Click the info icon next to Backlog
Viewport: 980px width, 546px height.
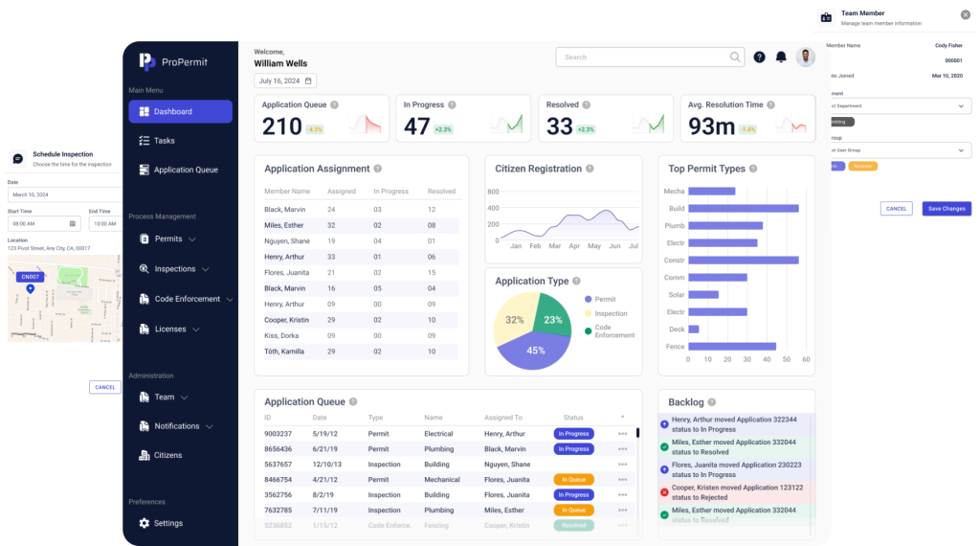coord(711,402)
